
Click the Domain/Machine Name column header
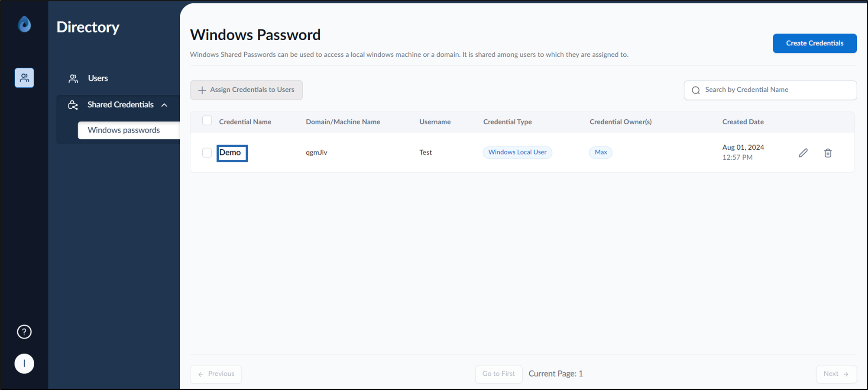click(343, 122)
